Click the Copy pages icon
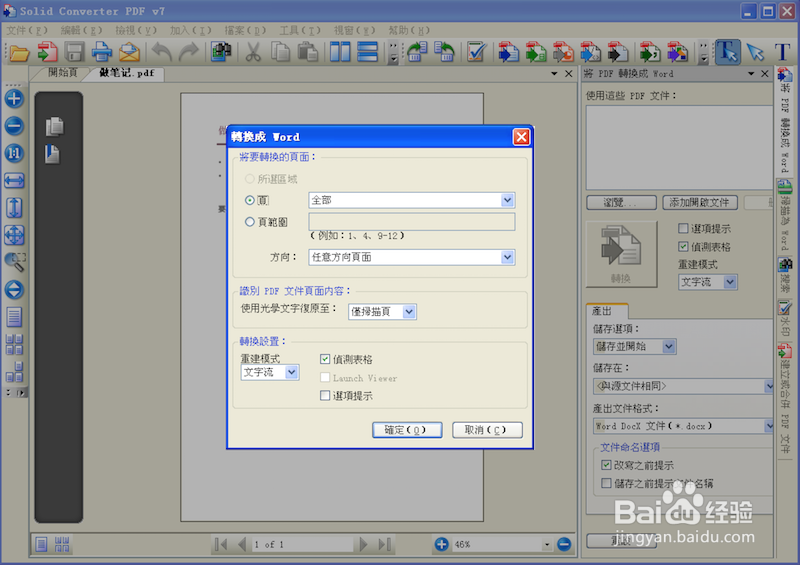 [280, 52]
